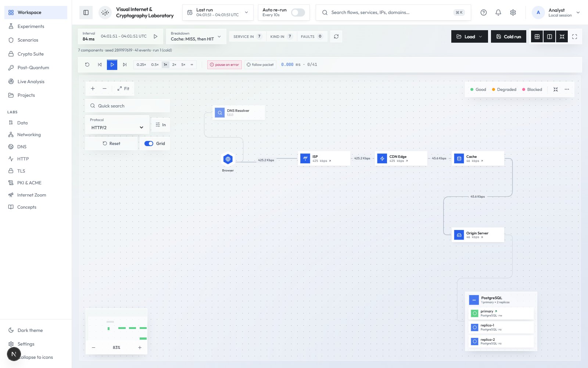The height and width of the screenshot is (368, 588).
Task: Collapse legend panel icon
Action: 556,89
